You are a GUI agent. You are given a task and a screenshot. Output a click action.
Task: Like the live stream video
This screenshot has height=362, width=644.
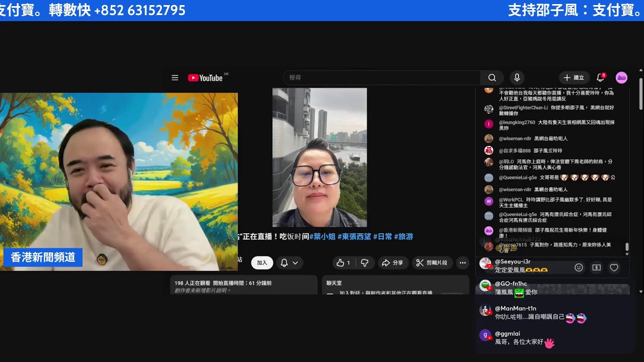coord(344,263)
